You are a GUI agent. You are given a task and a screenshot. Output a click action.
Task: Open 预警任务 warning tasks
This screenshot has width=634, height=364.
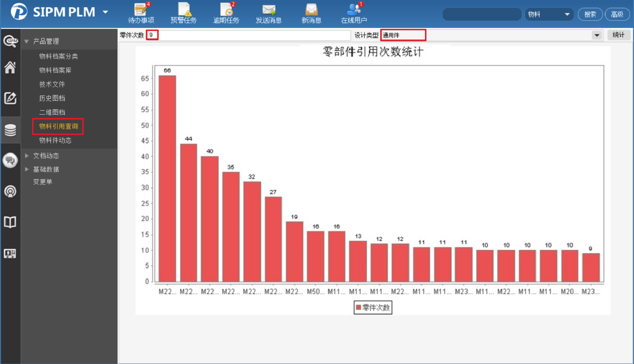click(x=183, y=13)
